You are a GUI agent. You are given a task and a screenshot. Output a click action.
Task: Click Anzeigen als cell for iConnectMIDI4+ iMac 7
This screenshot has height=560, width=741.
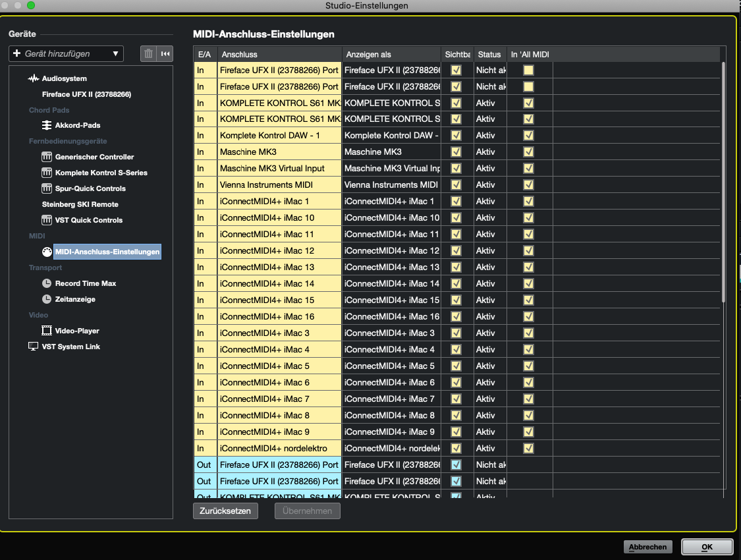coord(391,399)
